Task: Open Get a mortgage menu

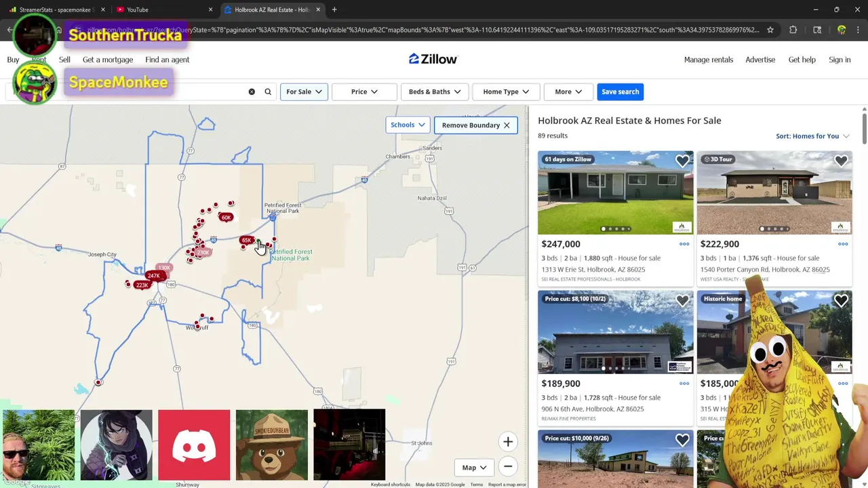Action: point(108,60)
